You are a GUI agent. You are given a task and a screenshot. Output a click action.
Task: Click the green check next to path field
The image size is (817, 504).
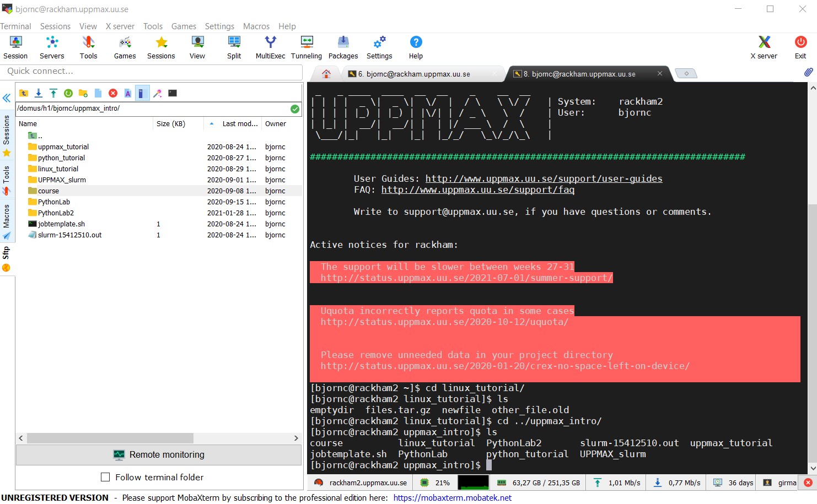(x=295, y=109)
